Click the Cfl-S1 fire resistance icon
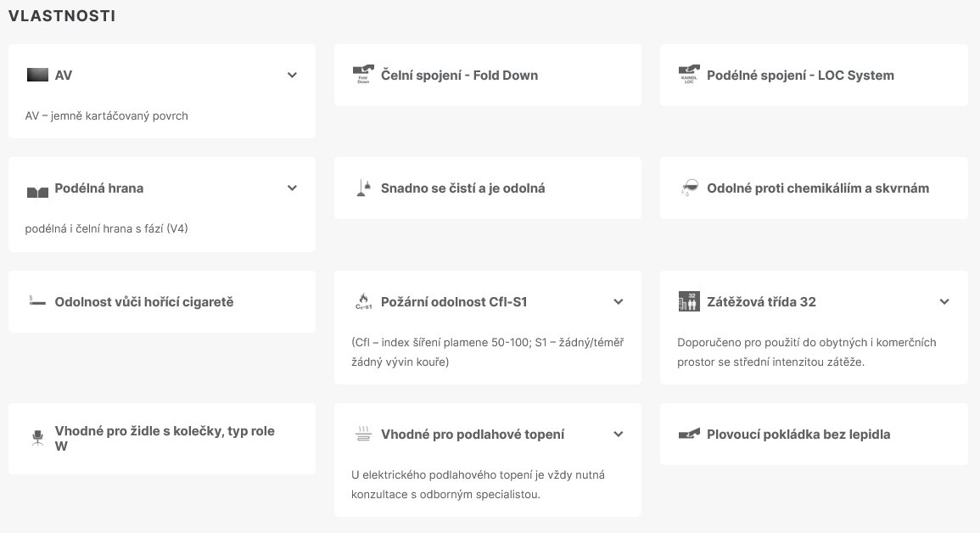The height and width of the screenshot is (533, 980). [x=363, y=302]
